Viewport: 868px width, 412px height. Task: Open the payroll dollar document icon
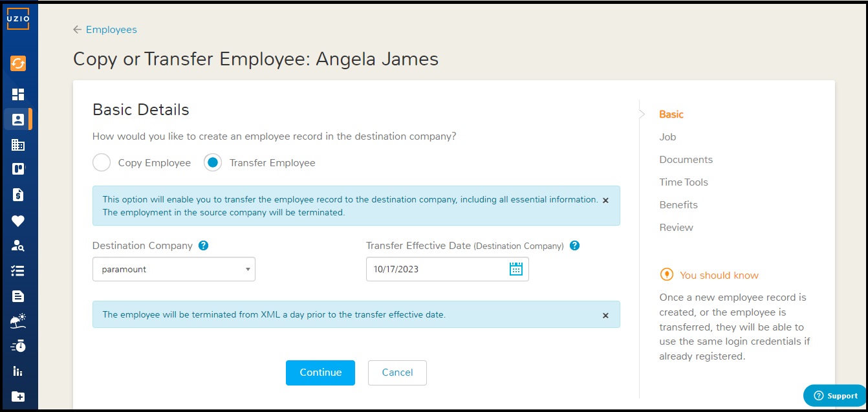point(18,195)
